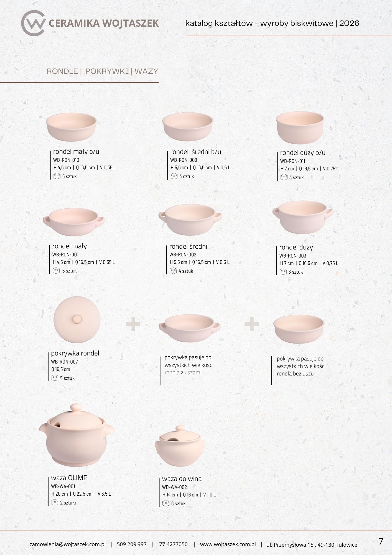Click the rondel mały b/u bowl image
Screen dimensions: 392x555
(x=72, y=127)
